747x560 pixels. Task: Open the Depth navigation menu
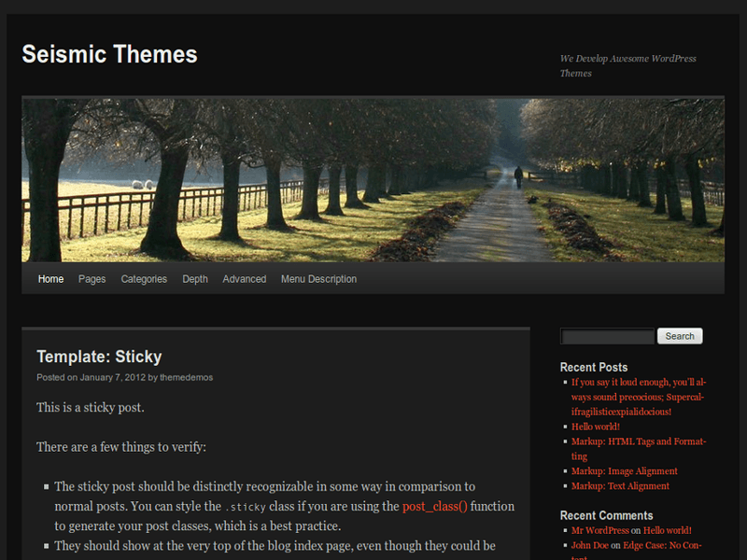(x=195, y=279)
